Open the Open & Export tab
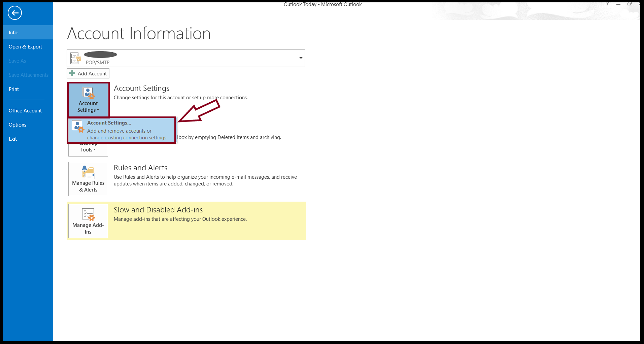This screenshot has width=644, height=344. pos(28,46)
